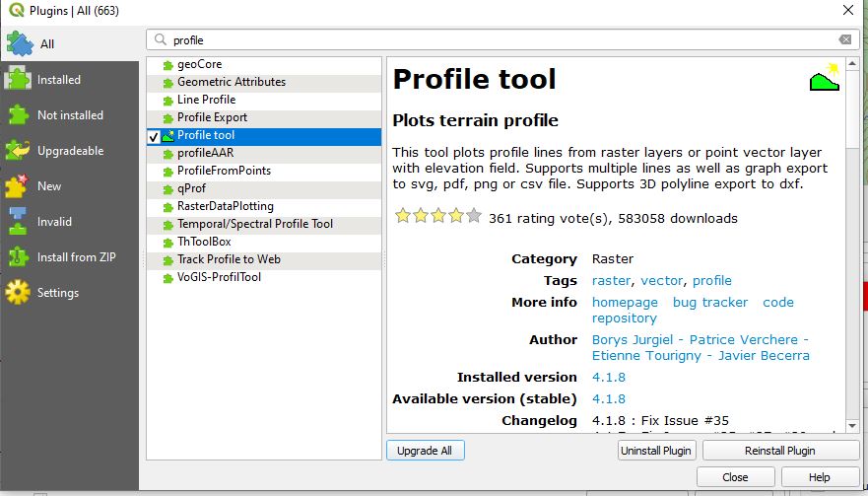Click Track Profile to Web icon
Screen dimensions: 868x496
[168, 260]
